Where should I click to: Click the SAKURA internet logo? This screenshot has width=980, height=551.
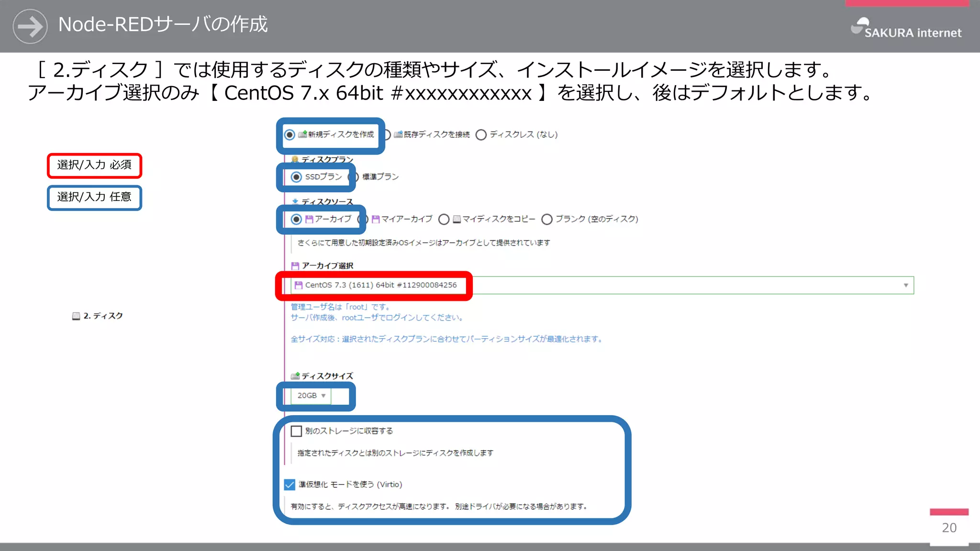[906, 28]
